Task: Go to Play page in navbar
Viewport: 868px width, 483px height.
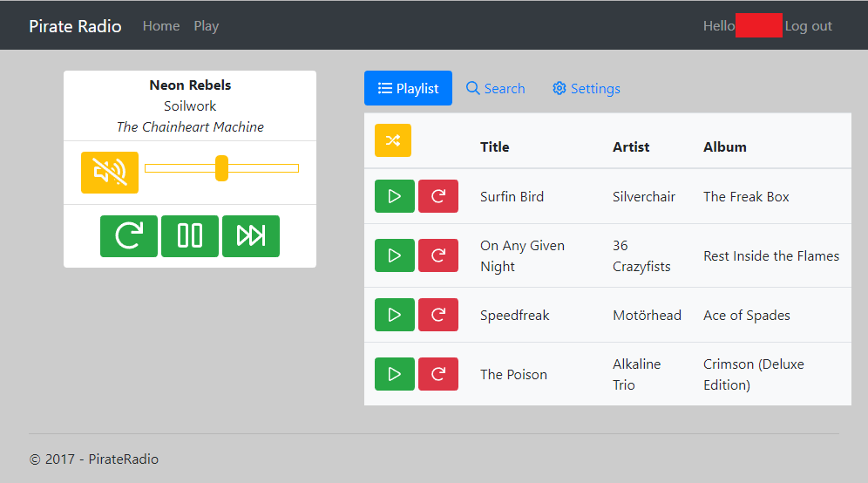Action: tap(207, 26)
